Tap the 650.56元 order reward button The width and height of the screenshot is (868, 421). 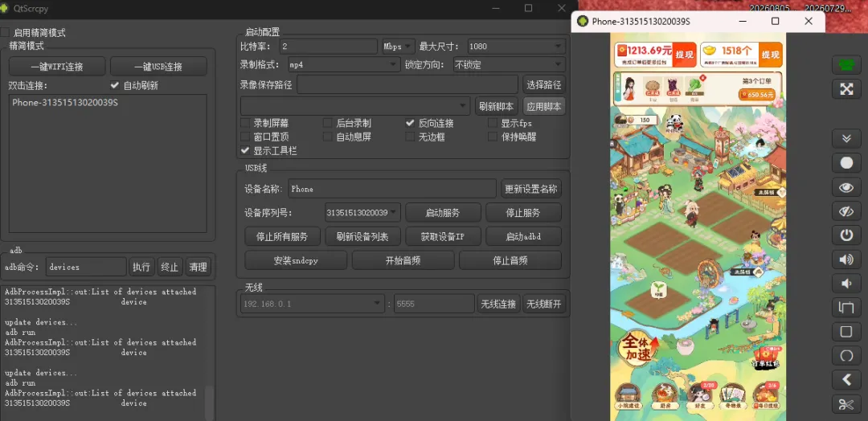pos(756,95)
